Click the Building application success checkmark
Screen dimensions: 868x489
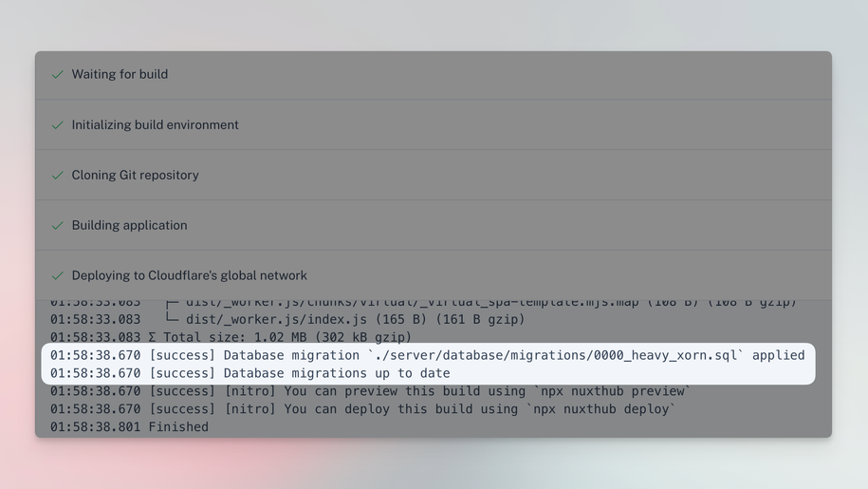pyautogui.click(x=58, y=226)
